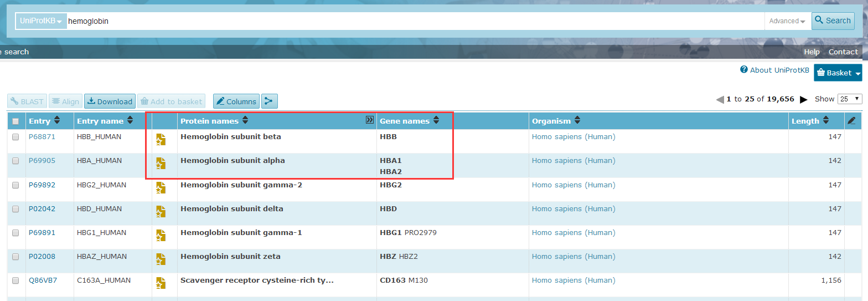
Task: Open entry P68871 link
Action: pos(42,136)
